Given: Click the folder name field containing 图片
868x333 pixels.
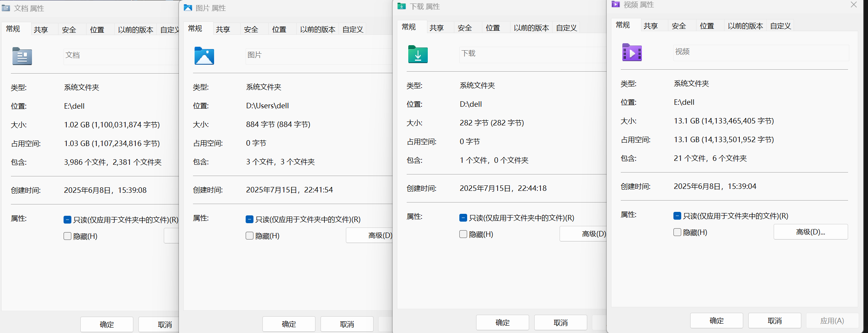Looking at the screenshot, I should click(319, 56).
